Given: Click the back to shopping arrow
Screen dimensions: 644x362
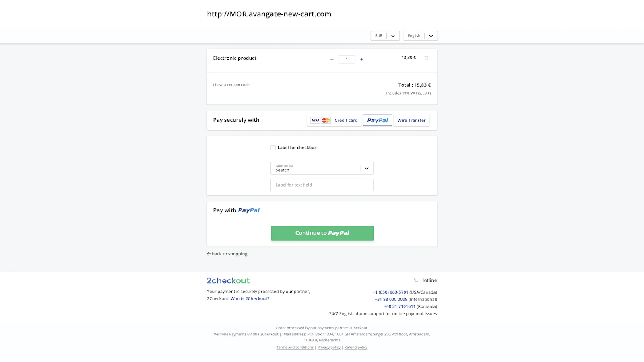Looking at the screenshot, I should click(x=209, y=254).
